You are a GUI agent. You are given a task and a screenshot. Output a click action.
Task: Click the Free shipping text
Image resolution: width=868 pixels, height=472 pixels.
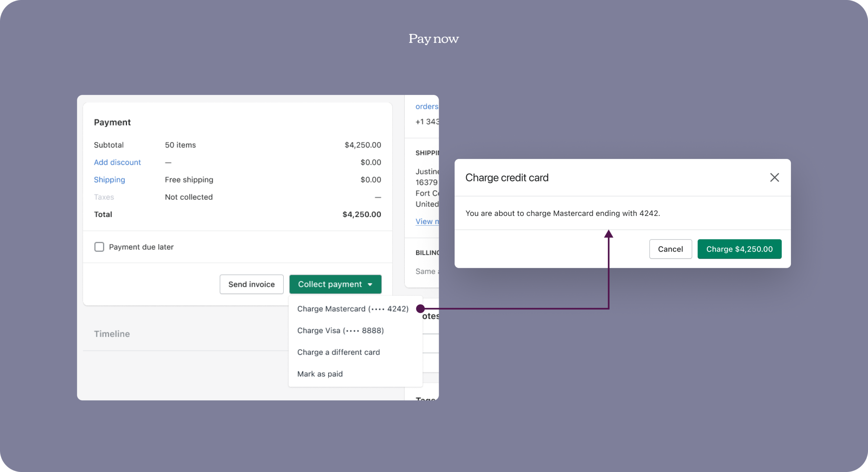189,180
